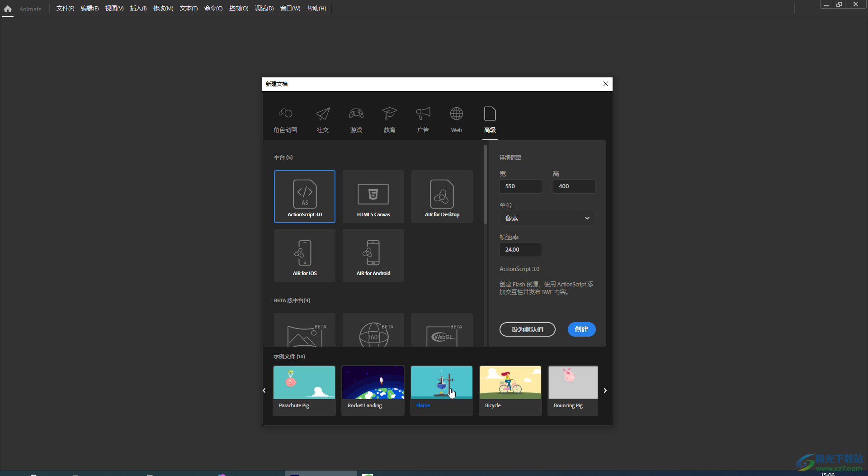
Task: Open the Rocket Landing sample file
Action: point(373,390)
